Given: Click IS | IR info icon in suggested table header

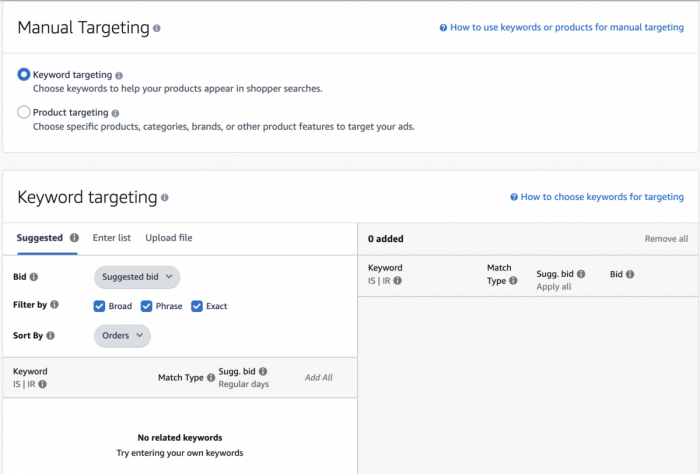Looking at the screenshot, I should [42, 384].
